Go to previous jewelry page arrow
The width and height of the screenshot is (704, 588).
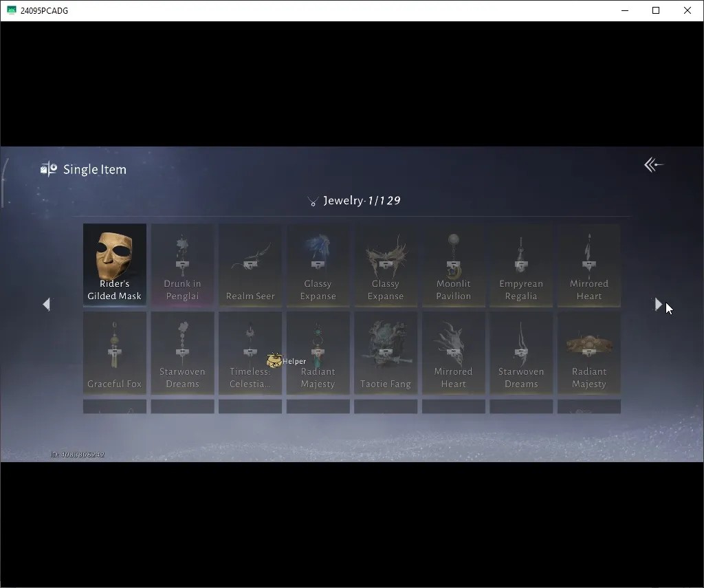click(46, 305)
